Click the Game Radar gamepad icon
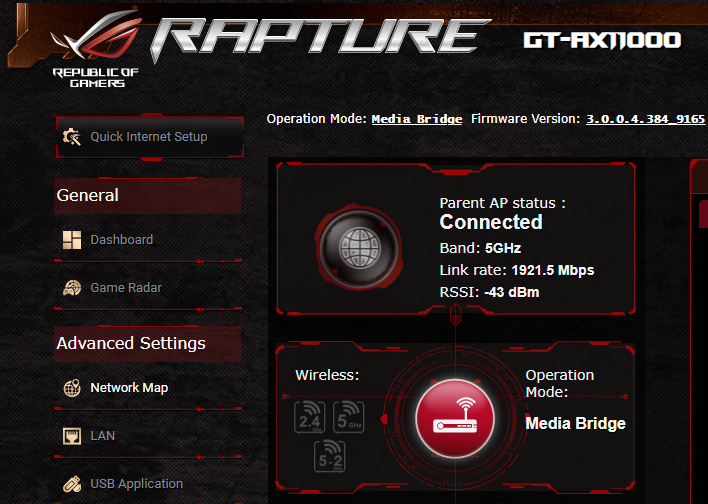This screenshot has width=708, height=504. click(x=73, y=288)
